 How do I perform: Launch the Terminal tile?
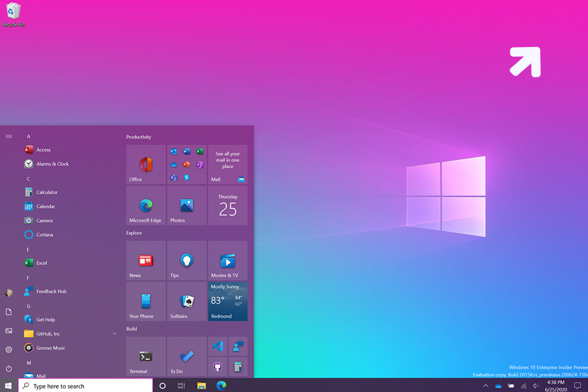pos(146,356)
